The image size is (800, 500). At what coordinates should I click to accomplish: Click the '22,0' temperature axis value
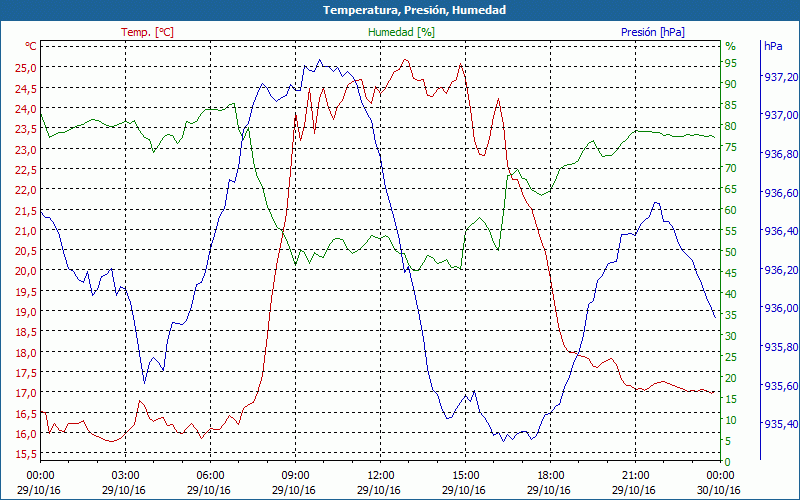pyautogui.click(x=26, y=190)
